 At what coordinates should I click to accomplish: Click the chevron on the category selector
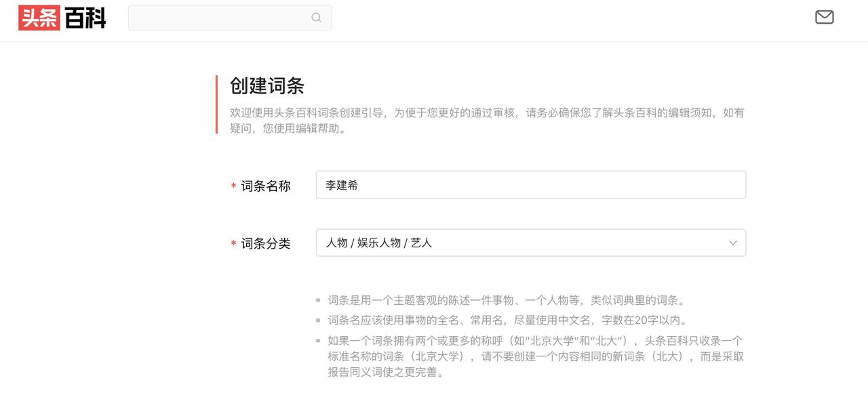[x=732, y=243]
